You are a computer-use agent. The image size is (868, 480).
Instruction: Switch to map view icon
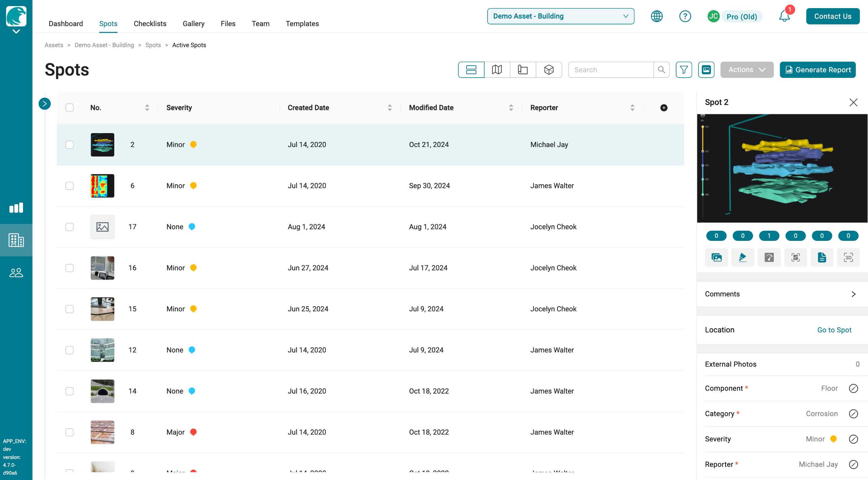[x=497, y=70]
